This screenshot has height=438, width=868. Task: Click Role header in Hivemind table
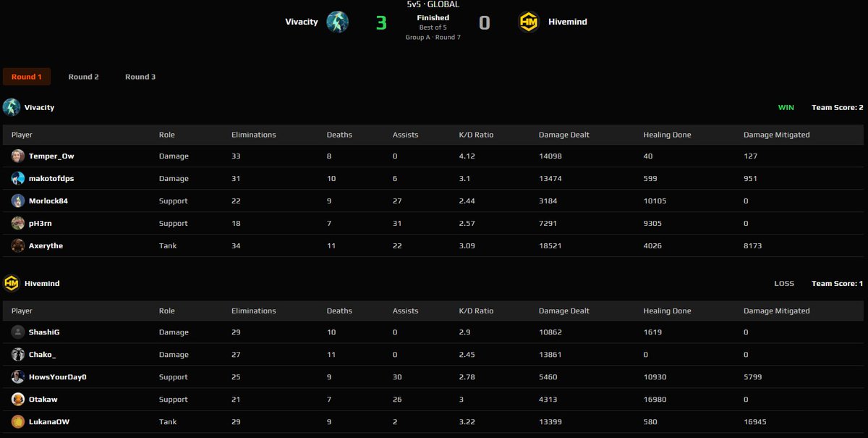pyautogui.click(x=167, y=311)
